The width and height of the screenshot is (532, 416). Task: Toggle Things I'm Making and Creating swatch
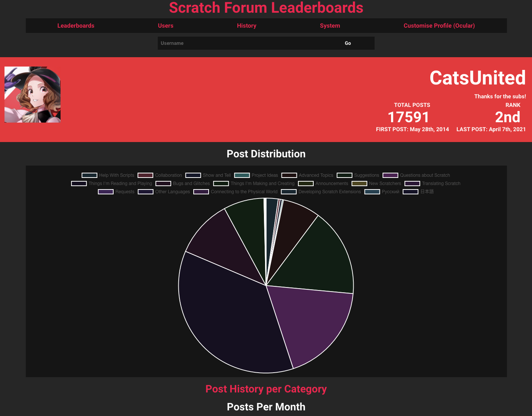[221, 184]
